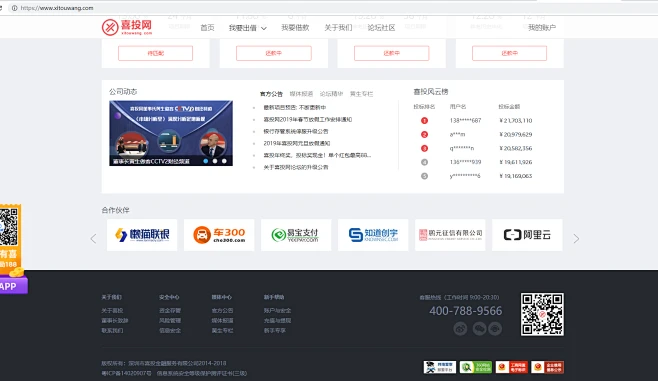Click the amount ¥21,703,110
The image size is (658, 381).
click(516, 121)
